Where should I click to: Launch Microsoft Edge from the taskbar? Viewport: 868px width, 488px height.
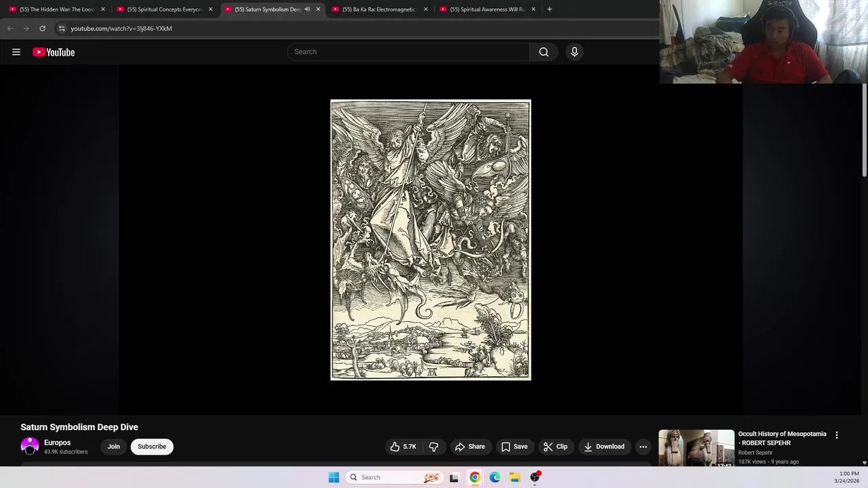pyautogui.click(x=495, y=477)
